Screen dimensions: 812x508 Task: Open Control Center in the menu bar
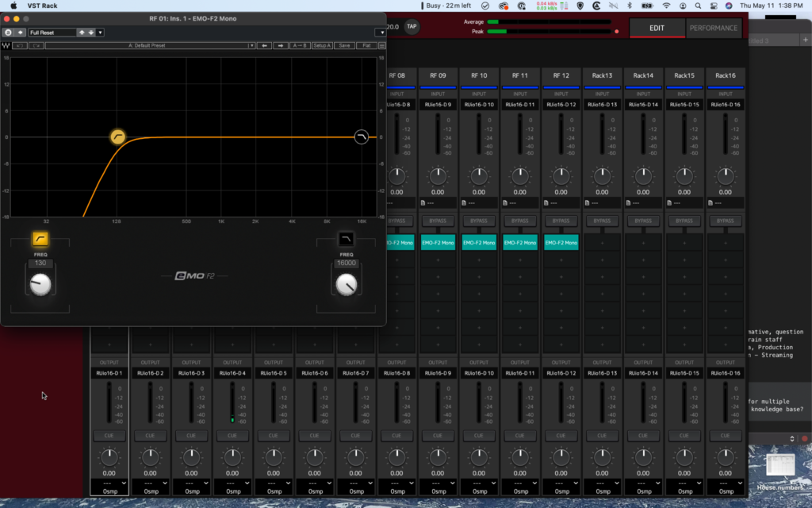[714, 6]
